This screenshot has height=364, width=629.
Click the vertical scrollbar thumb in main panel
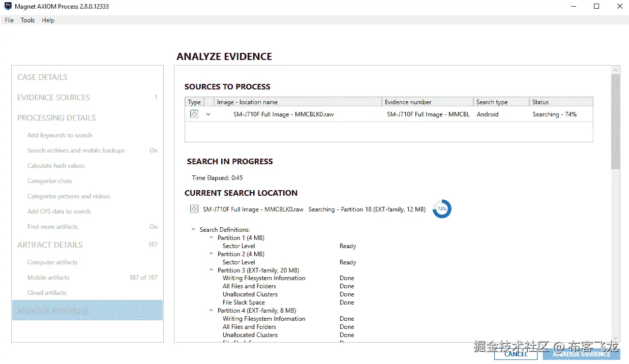(x=615, y=122)
